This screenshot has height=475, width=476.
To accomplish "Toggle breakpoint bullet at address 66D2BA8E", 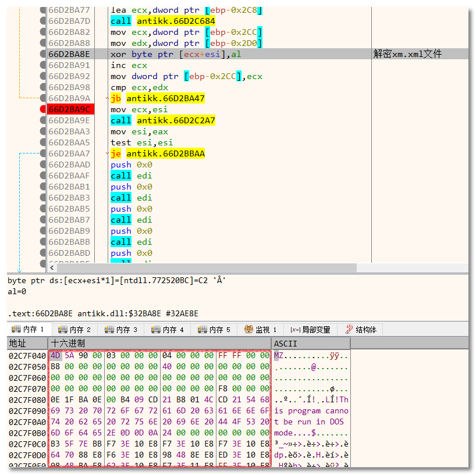I will [x=43, y=54].
